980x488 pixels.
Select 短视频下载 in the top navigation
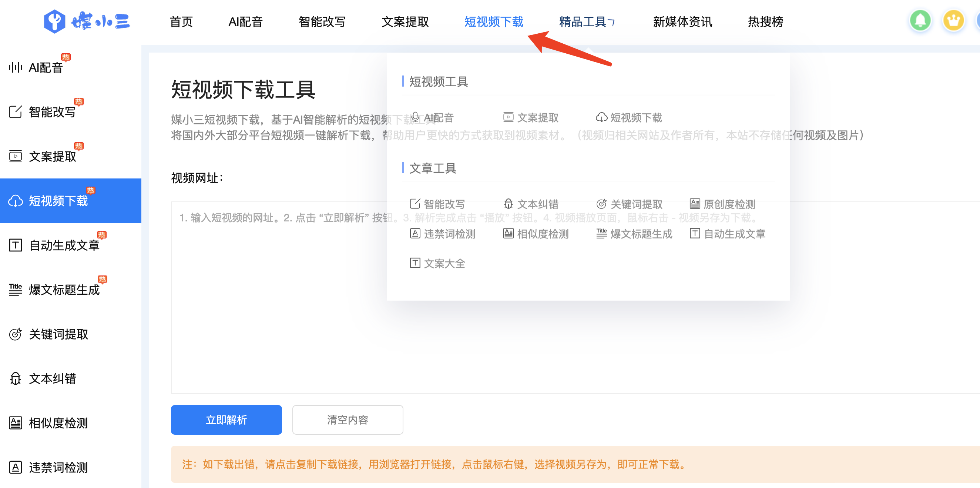[494, 22]
